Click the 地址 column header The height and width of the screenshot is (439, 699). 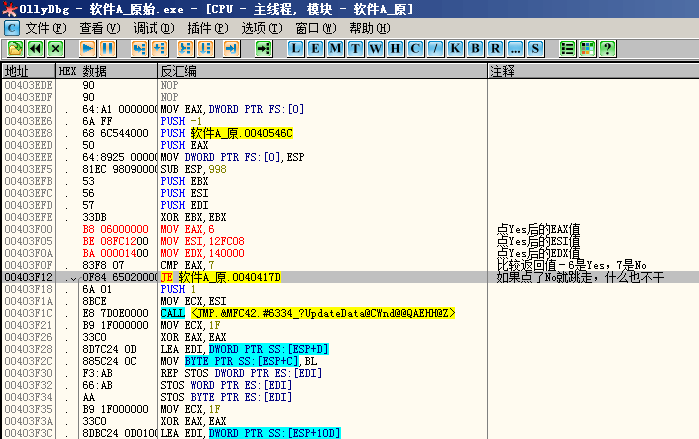(x=29, y=71)
